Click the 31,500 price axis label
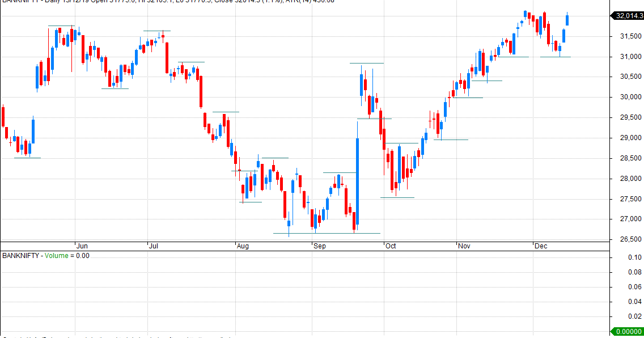The width and height of the screenshot is (644, 338). coord(630,36)
